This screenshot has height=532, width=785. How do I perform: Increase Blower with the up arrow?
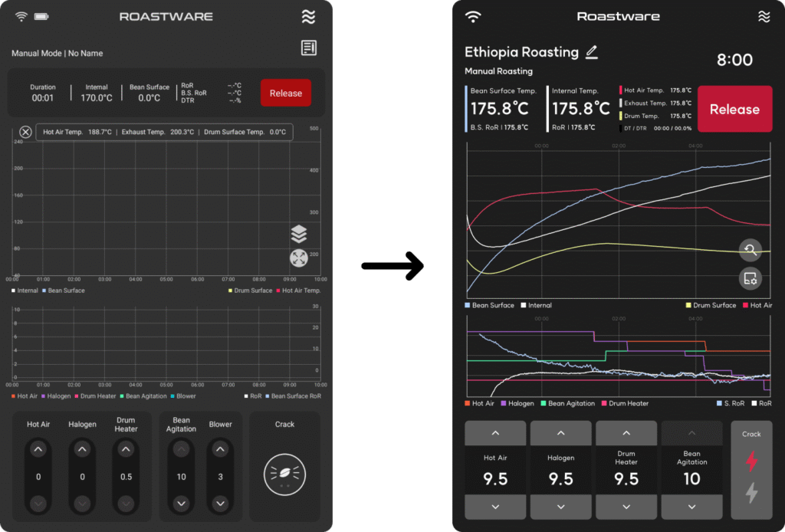click(220, 449)
